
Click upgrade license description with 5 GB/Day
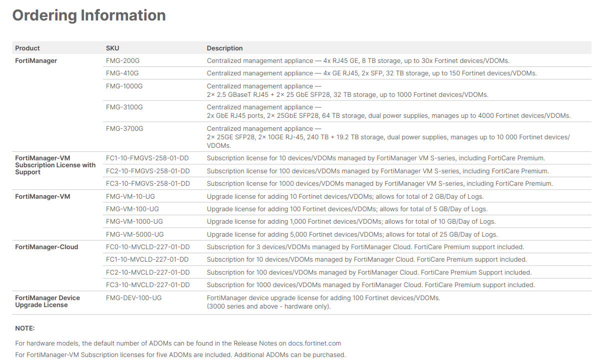(347, 209)
